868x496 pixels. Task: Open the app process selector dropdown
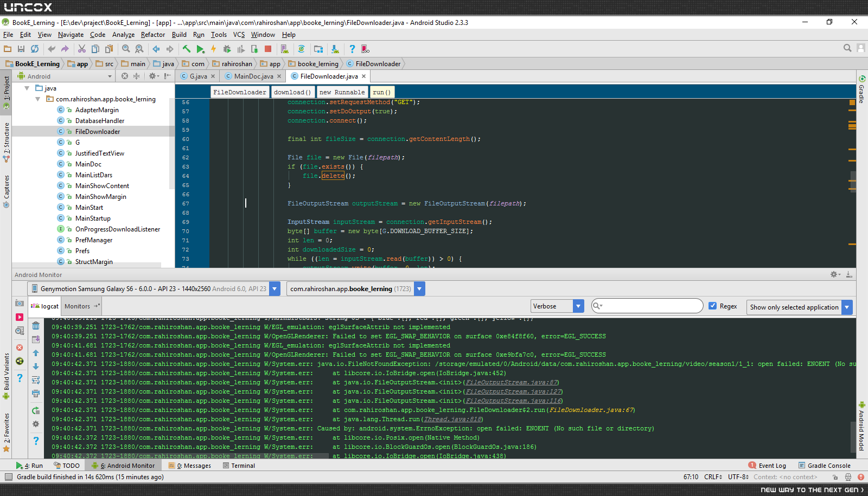[419, 288]
